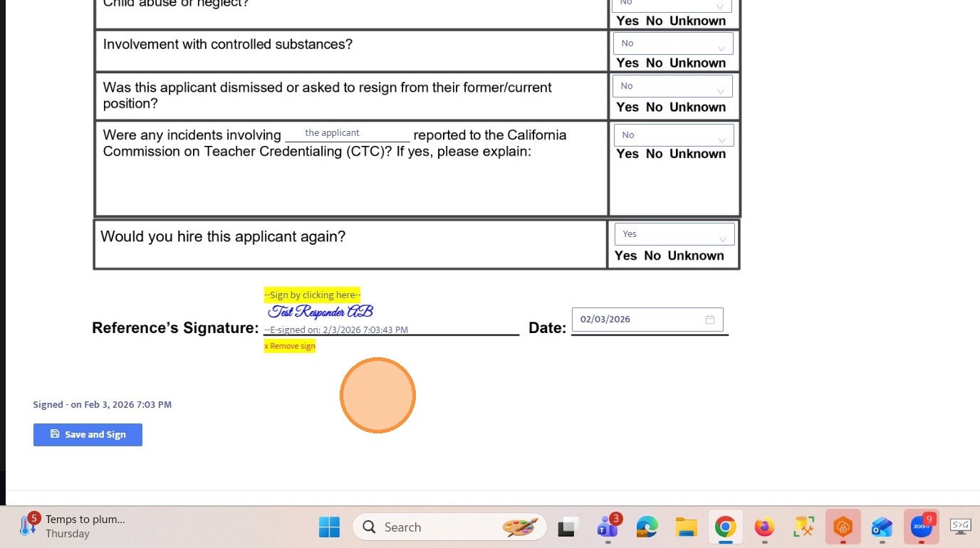This screenshot has width=980, height=548.
Task: Open Zoom from the taskbar
Action: tap(922, 527)
